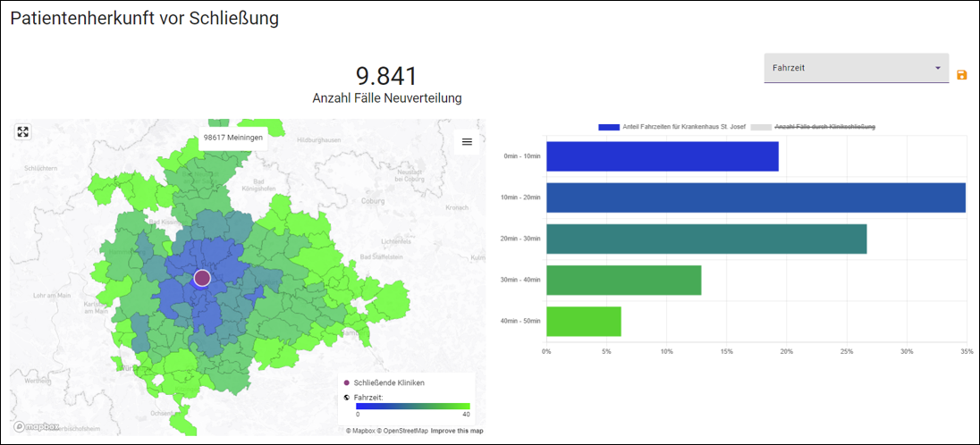Click the Mapbox logo
The height and width of the screenshot is (445, 980).
tap(37, 427)
